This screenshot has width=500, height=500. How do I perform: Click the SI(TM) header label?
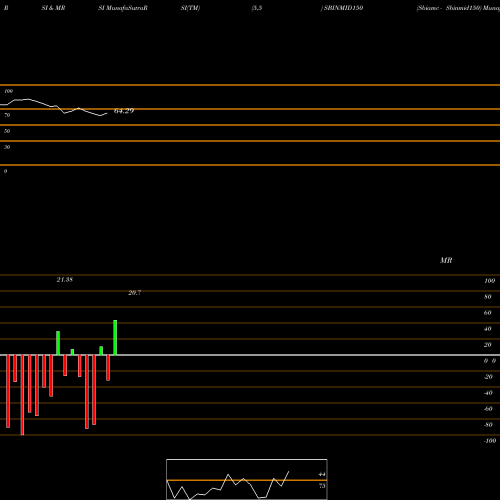(190, 8)
